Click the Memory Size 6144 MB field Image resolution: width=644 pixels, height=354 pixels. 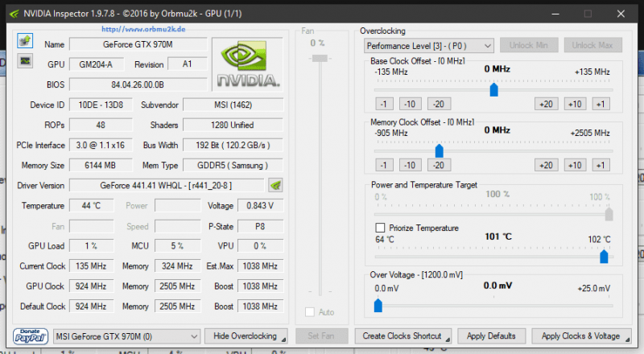pyautogui.click(x=101, y=166)
